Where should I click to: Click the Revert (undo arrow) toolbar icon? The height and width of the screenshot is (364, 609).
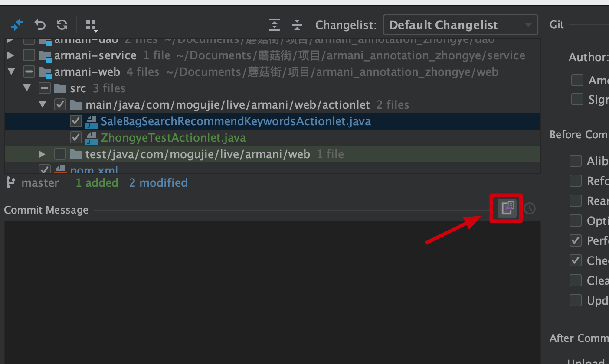[40, 25]
